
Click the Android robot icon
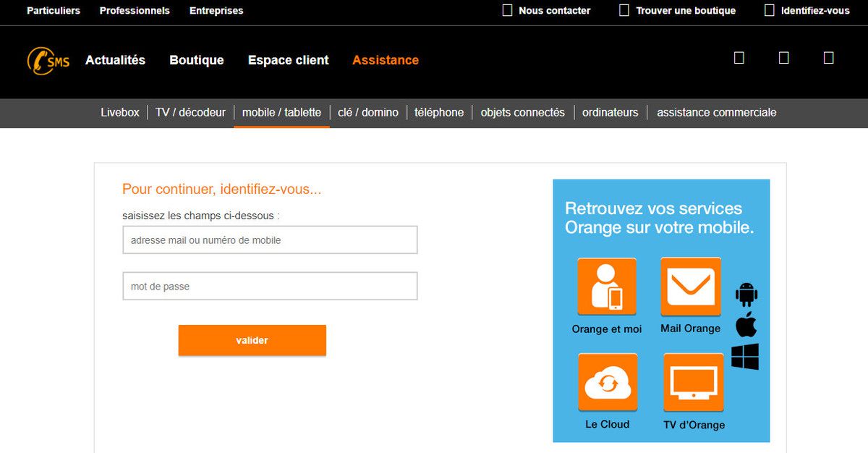click(x=746, y=295)
